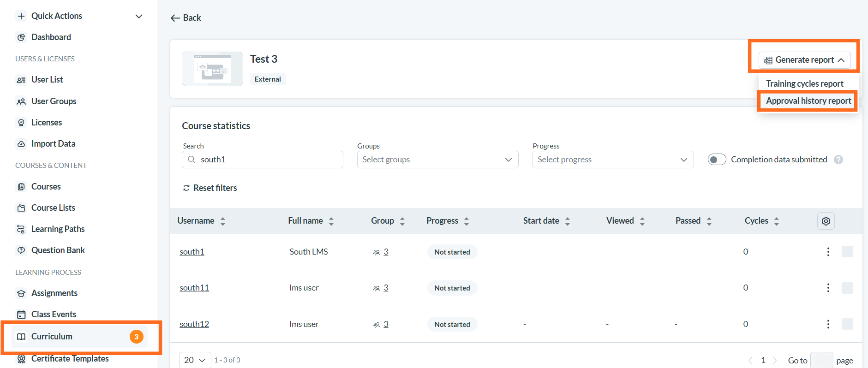Click the group icon in the south1 row

(377, 252)
